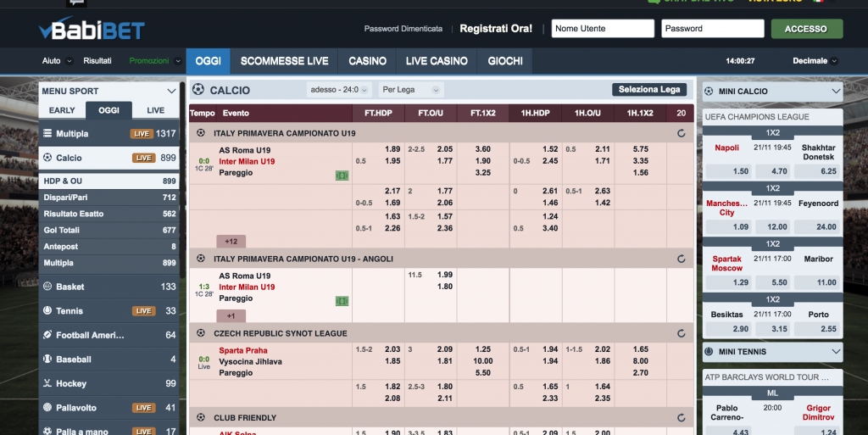Click the LIVE badge on Pallavolto row
Viewport: 868px width, 435px height.
pyautogui.click(x=143, y=408)
